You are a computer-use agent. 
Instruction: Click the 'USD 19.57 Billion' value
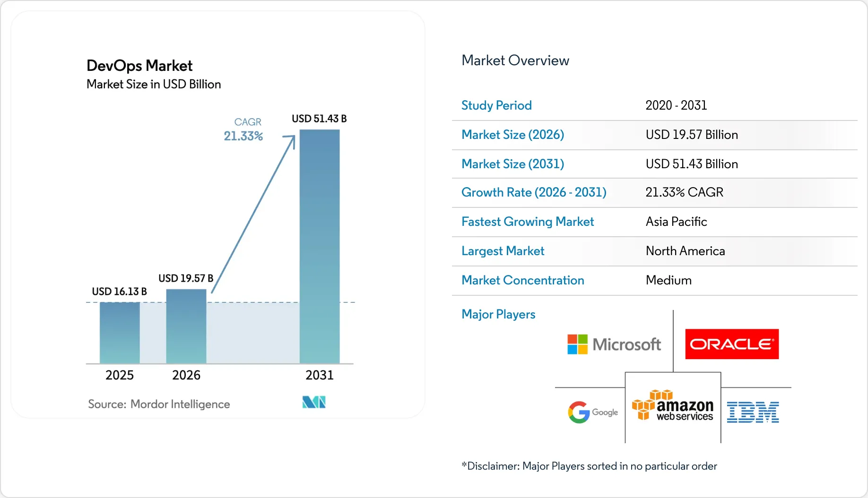pyautogui.click(x=692, y=135)
